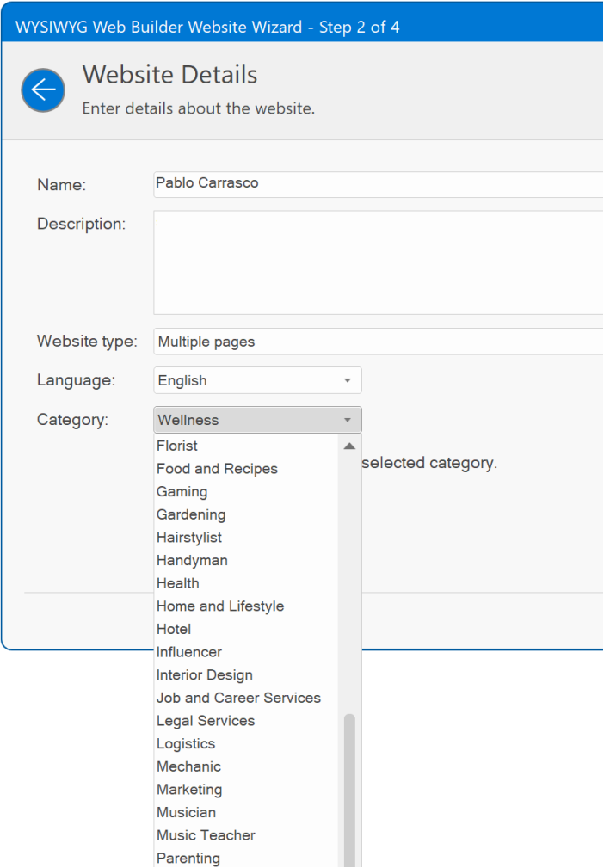The width and height of the screenshot is (604, 868).
Task: Select Florist from the category list
Action: click(x=246, y=446)
